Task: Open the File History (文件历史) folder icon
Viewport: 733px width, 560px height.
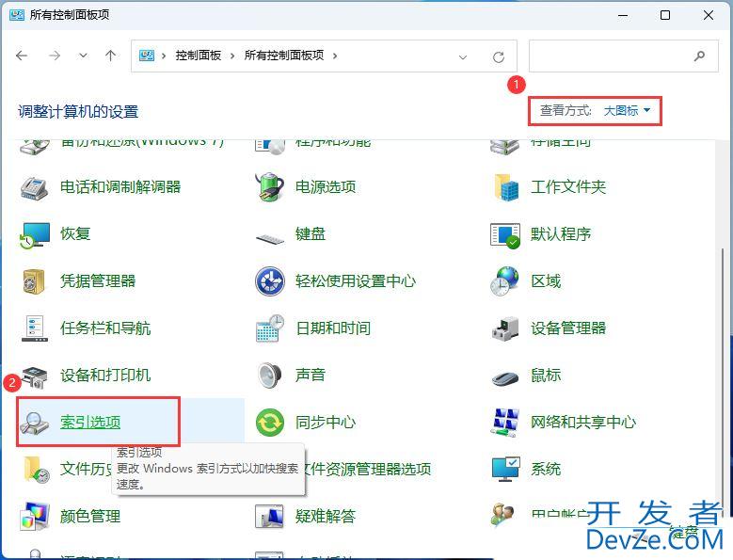Action: coord(37,470)
